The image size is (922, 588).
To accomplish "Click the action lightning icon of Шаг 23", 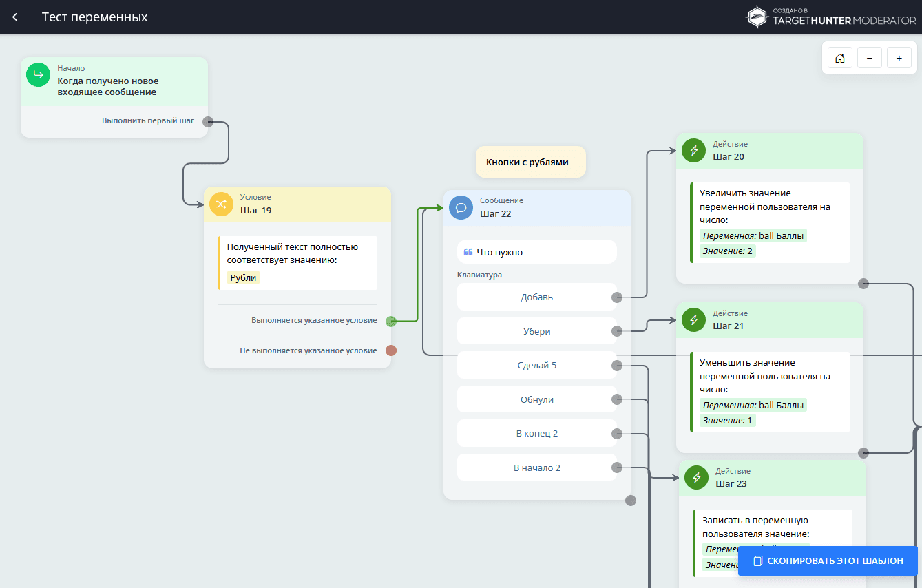I will click(x=696, y=478).
